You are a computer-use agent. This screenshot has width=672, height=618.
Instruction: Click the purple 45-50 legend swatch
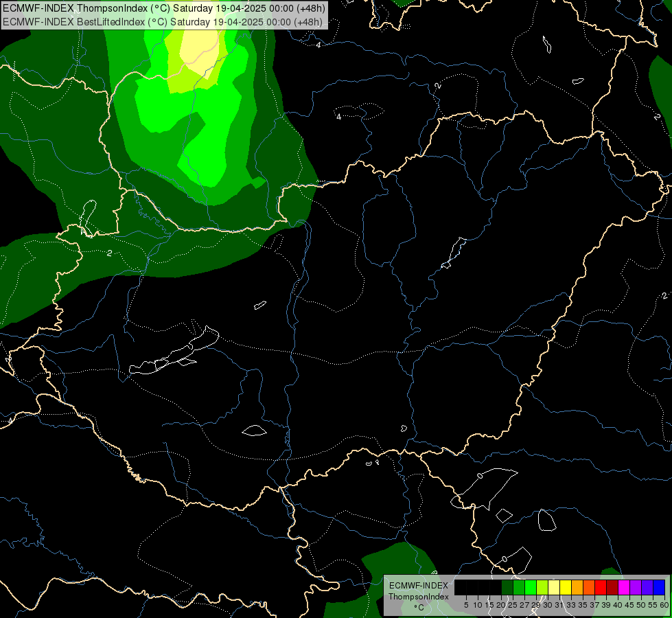(x=636, y=587)
